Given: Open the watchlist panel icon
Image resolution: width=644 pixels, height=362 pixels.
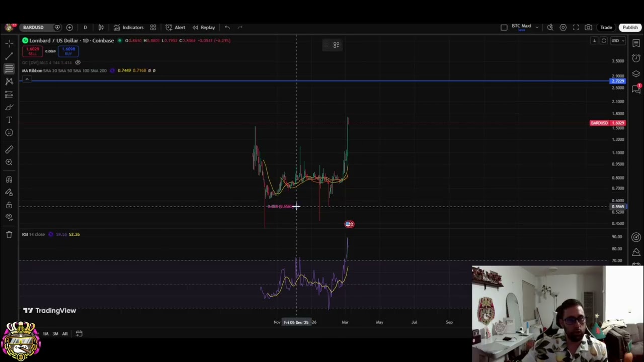Looking at the screenshot, I should pyautogui.click(x=636, y=44).
